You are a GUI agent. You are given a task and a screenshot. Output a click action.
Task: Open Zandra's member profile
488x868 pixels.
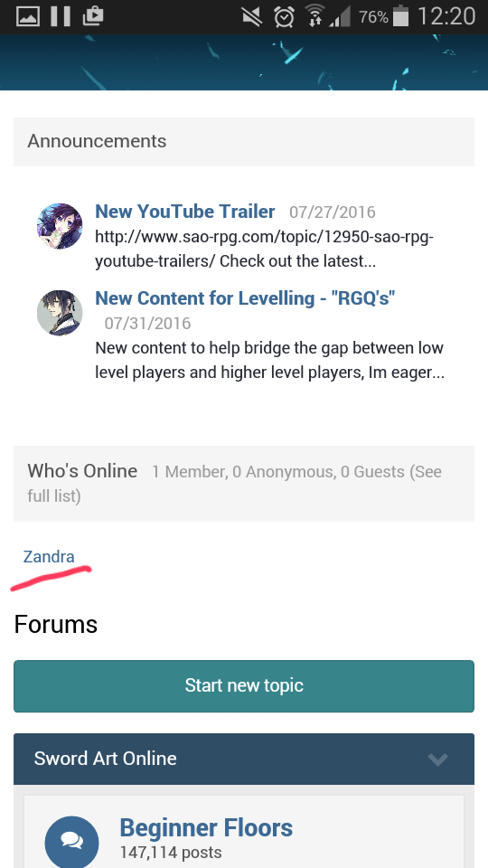[x=49, y=556]
